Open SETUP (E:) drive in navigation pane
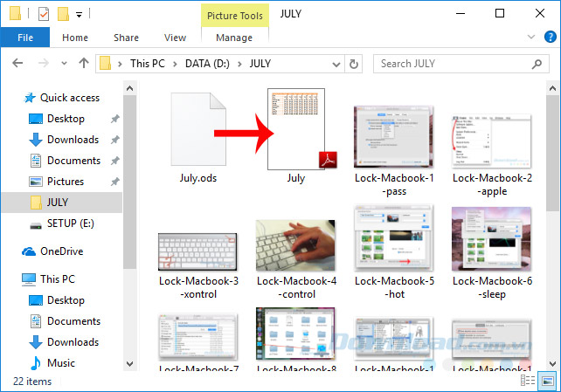 62,224
